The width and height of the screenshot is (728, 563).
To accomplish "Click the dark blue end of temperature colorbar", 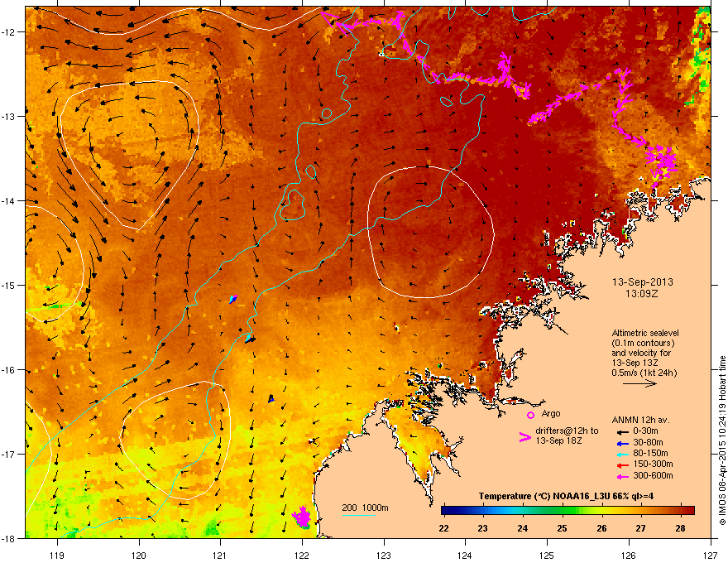I will pyautogui.click(x=447, y=510).
